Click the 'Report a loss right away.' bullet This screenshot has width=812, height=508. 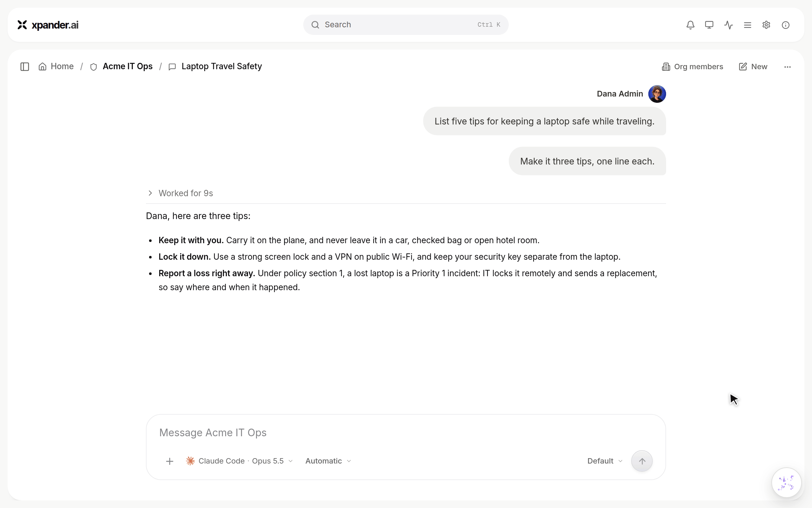408,280
